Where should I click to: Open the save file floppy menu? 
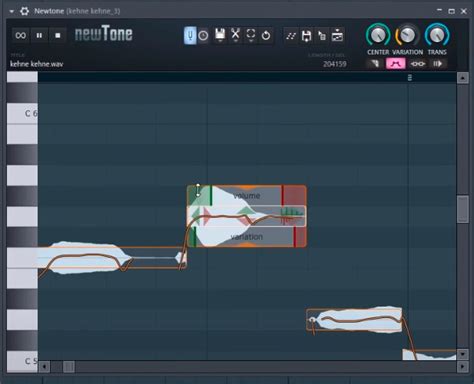[220, 35]
